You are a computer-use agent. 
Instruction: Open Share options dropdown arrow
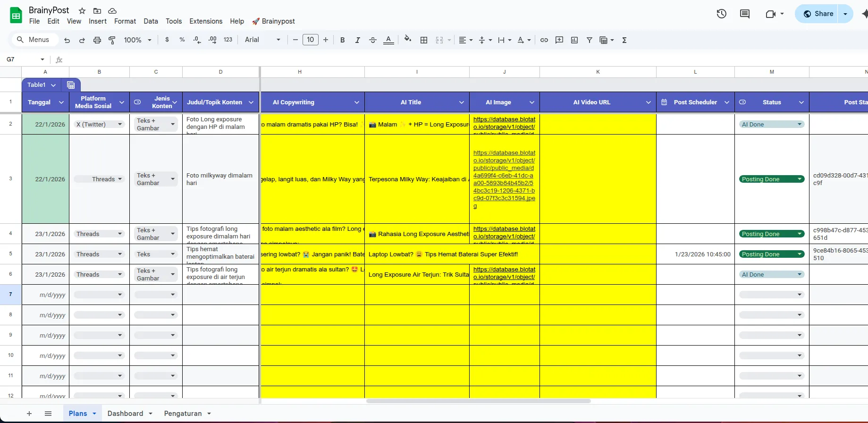pyautogui.click(x=845, y=14)
